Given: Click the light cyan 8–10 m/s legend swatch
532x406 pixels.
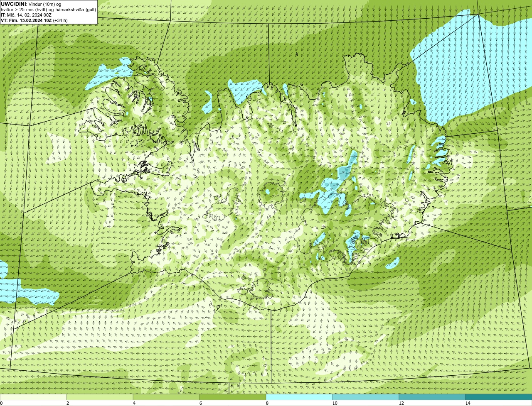Looking at the screenshot, I should point(299,397).
